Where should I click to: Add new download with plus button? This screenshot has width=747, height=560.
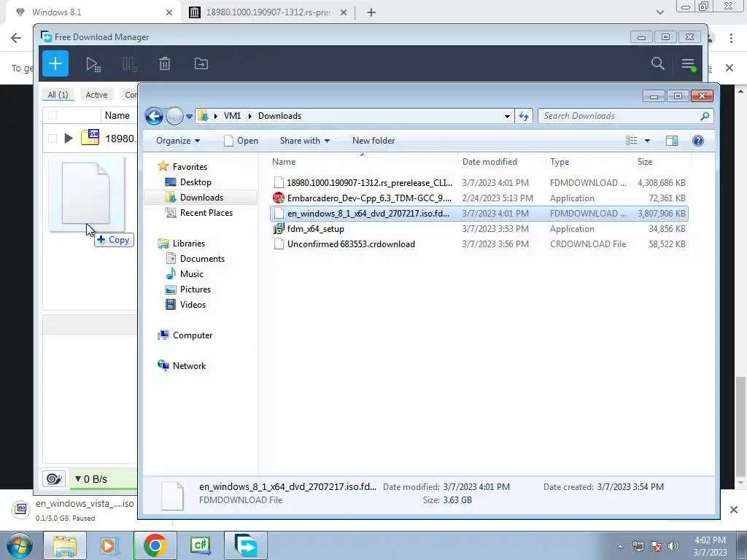(55, 63)
